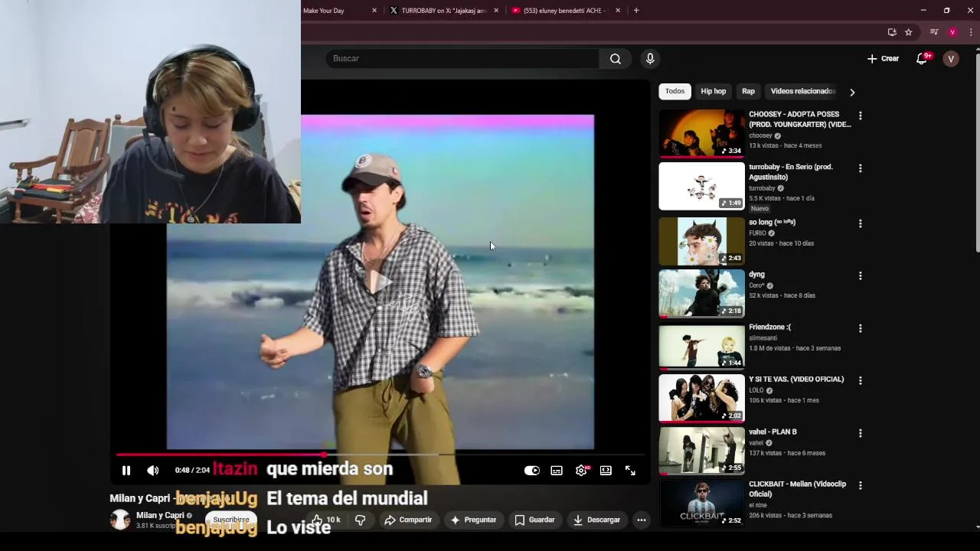Viewport: 980px width, 551px height.
Task: Open the so long video thumbnail
Action: [701, 241]
